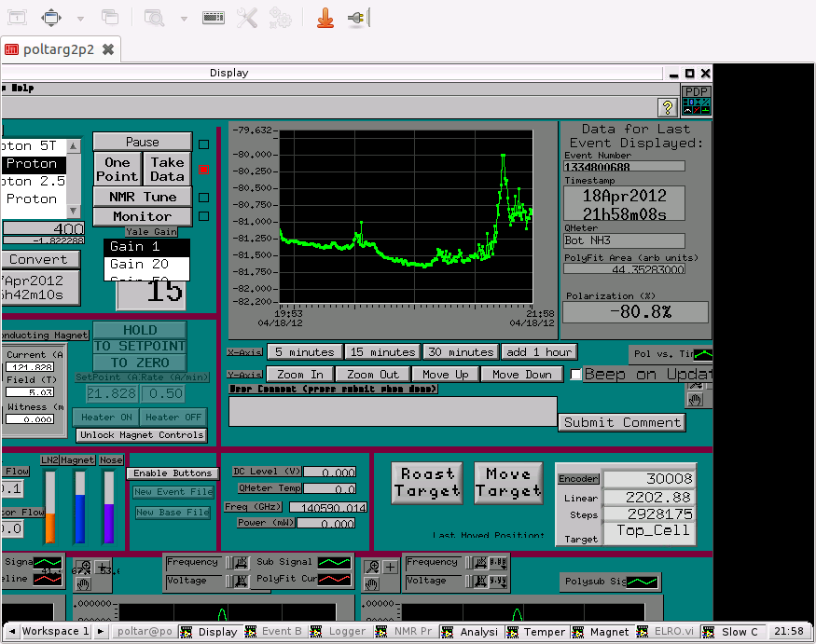Close the poltarg2p2 tab
This screenshot has width=816, height=644.
(x=108, y=49)
